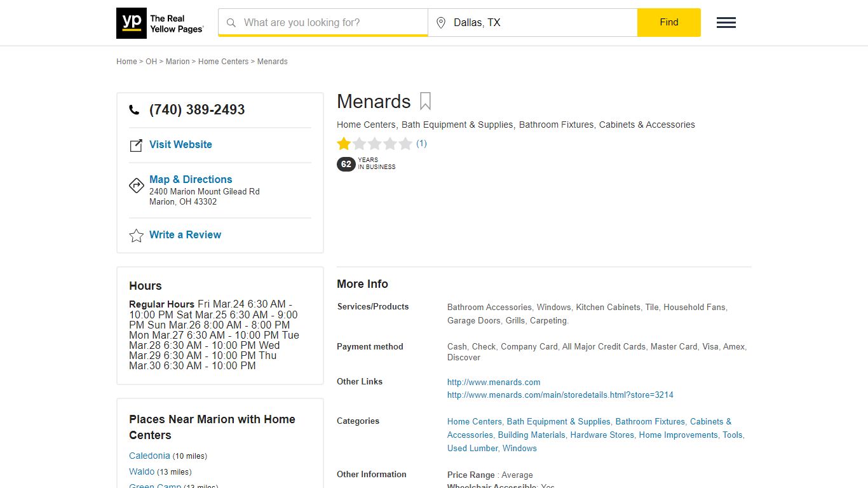Click the Hours heading
This screenshot has height=488, width=868.
[146, 286]
